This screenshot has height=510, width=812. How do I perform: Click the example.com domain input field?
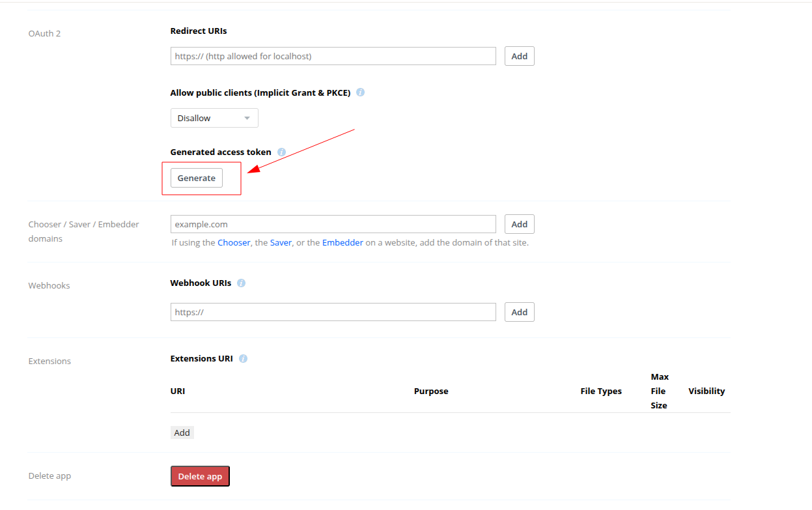333,224
